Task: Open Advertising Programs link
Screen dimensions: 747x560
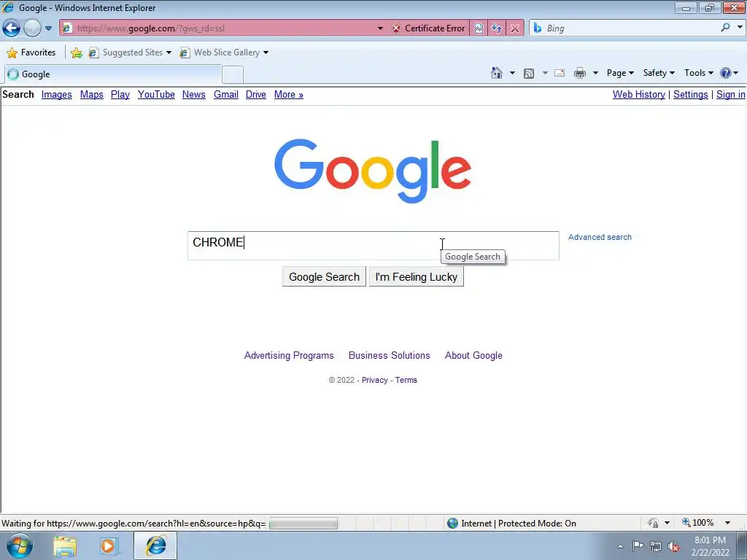Action: (289, 355)
